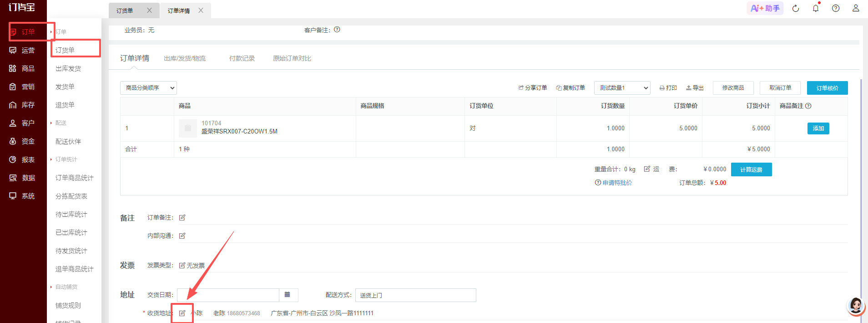Click 分享订单 link

click(533, 88)
